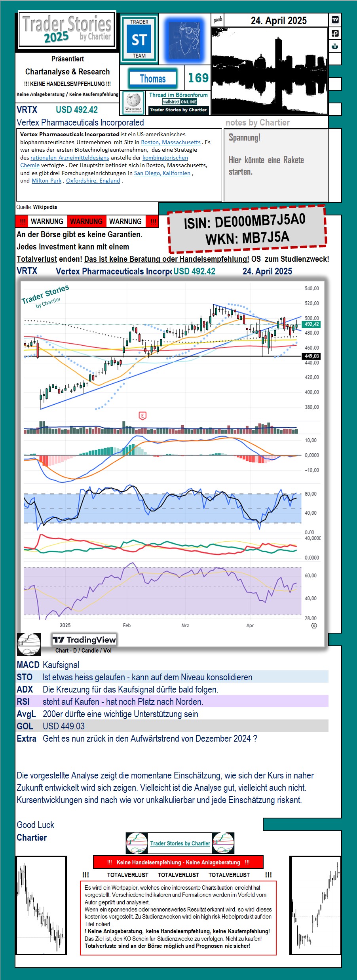This screenshot has width=357, height=980.
Task: Click the TradingView icon beside the date
Action: click(x=335, y=20)
